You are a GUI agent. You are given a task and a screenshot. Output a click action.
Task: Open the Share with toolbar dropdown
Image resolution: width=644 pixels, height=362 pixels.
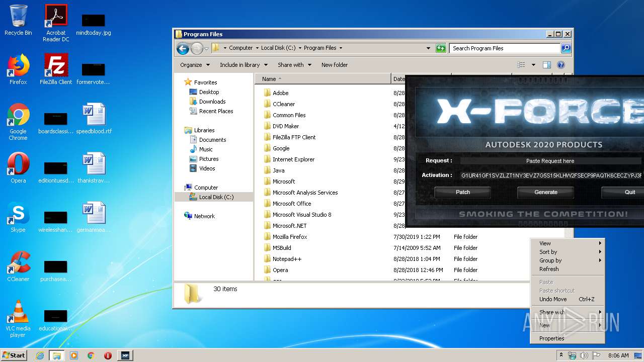tap(294, 65)
